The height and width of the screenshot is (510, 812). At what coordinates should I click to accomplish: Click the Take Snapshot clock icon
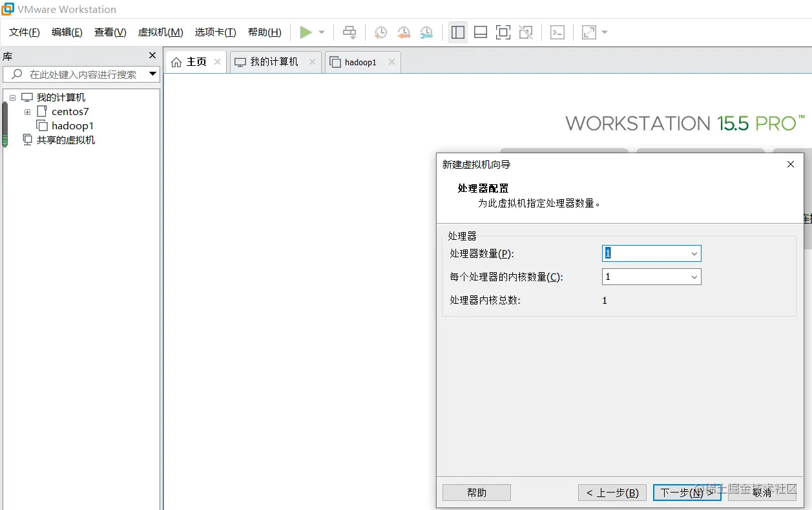[381, 32]
